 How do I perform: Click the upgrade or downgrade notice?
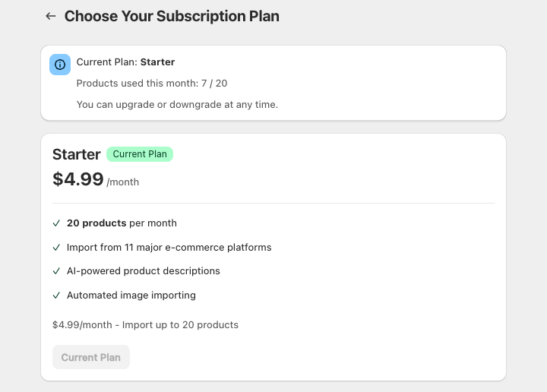177,104
